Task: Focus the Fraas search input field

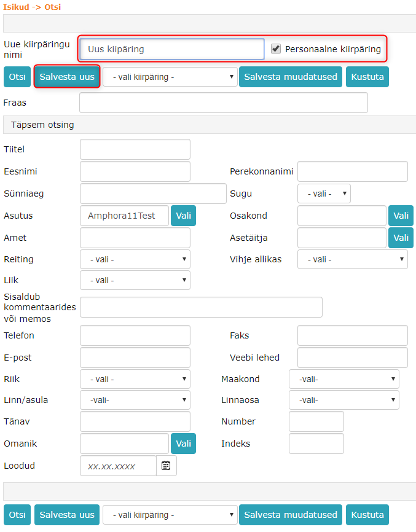Action: pyautogui.click(x=223, y=103)
